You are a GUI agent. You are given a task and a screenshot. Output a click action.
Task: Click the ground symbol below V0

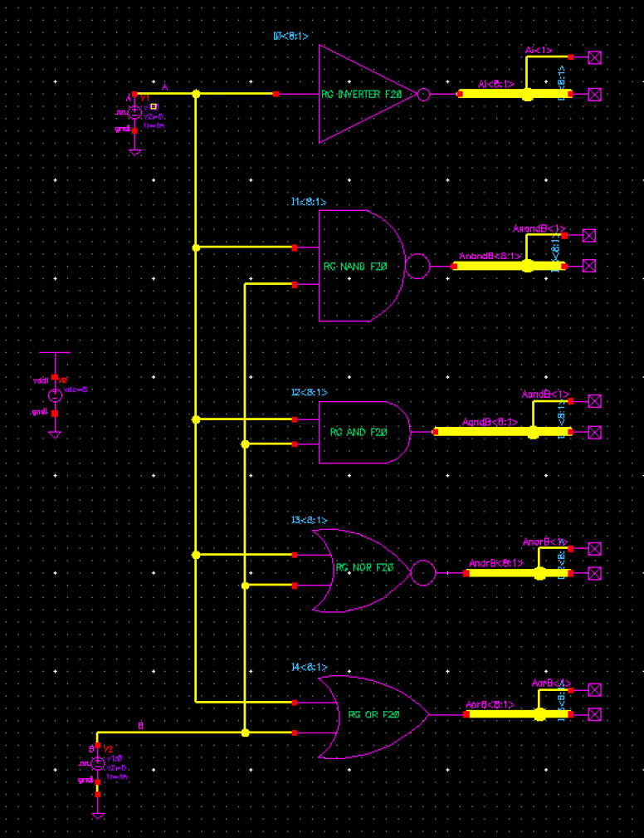tap(55, 435)
